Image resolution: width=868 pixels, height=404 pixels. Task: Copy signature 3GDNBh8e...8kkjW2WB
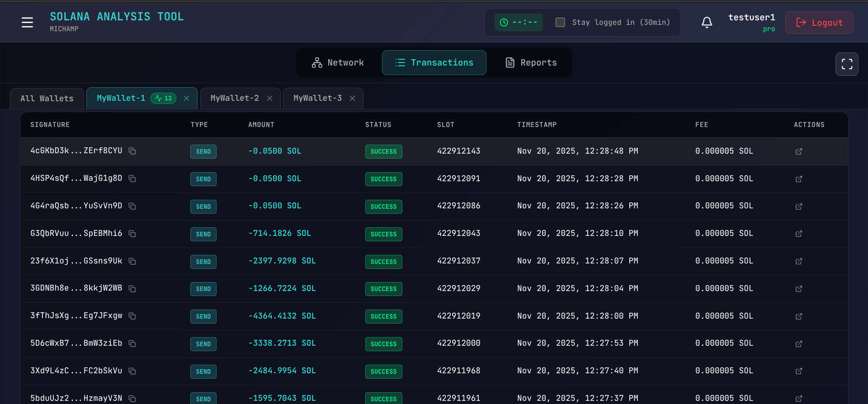click(132, 288)
